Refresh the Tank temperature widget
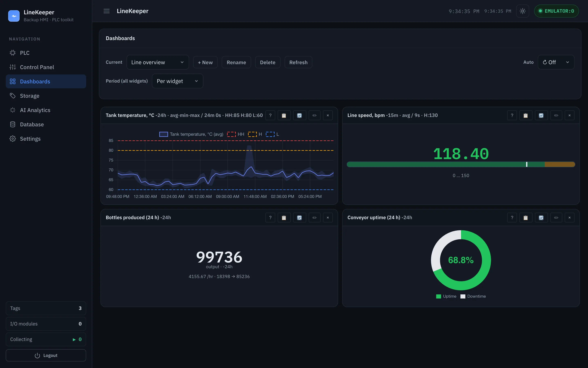588x368 pixels. pyautogui.click(x=299, y=115)
